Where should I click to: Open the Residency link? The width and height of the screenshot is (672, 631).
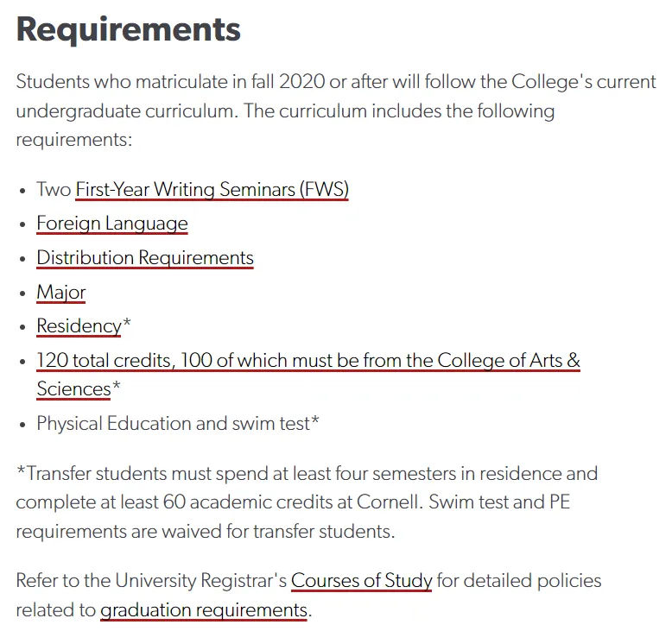coord(79,326)
